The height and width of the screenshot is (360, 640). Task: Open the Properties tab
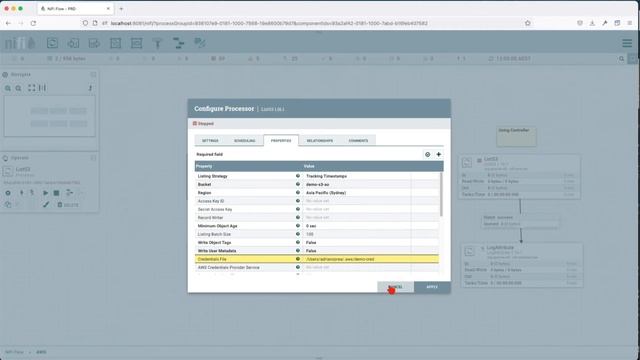point(281,140)
